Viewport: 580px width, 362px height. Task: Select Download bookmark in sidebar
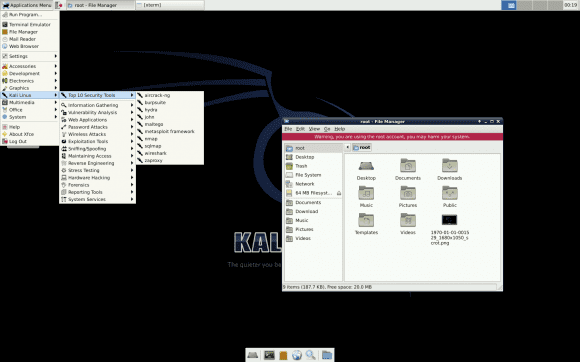(313, 212)
